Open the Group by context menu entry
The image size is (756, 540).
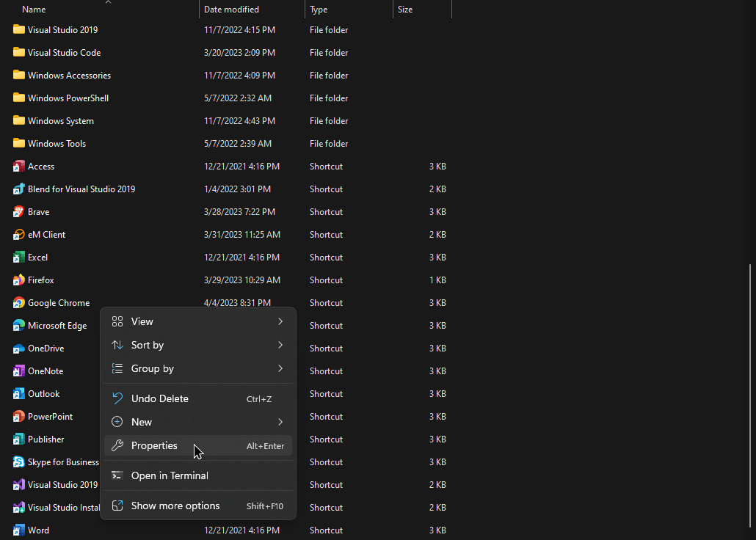[x=197, y=369]
